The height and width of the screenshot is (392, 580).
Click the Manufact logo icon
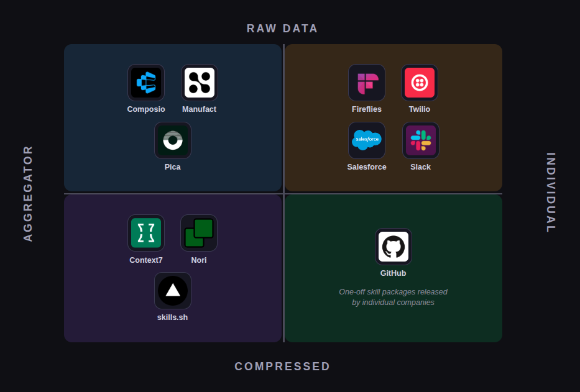click(200, 83)
